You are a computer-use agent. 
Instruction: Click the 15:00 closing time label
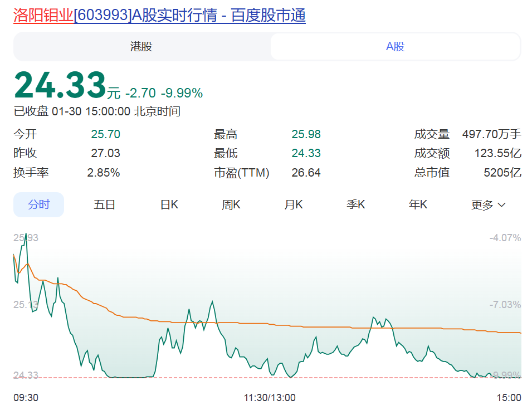click(x=509, y=397)
